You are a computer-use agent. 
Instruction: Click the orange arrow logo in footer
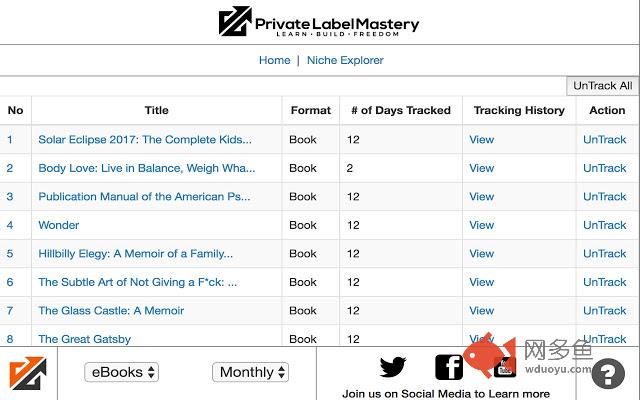click(28, 373)
